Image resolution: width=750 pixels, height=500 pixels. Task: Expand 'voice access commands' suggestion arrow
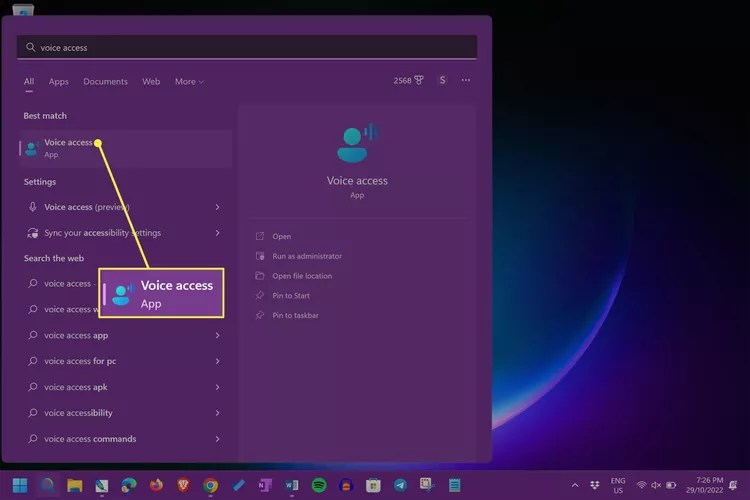(x=217, y=439)
